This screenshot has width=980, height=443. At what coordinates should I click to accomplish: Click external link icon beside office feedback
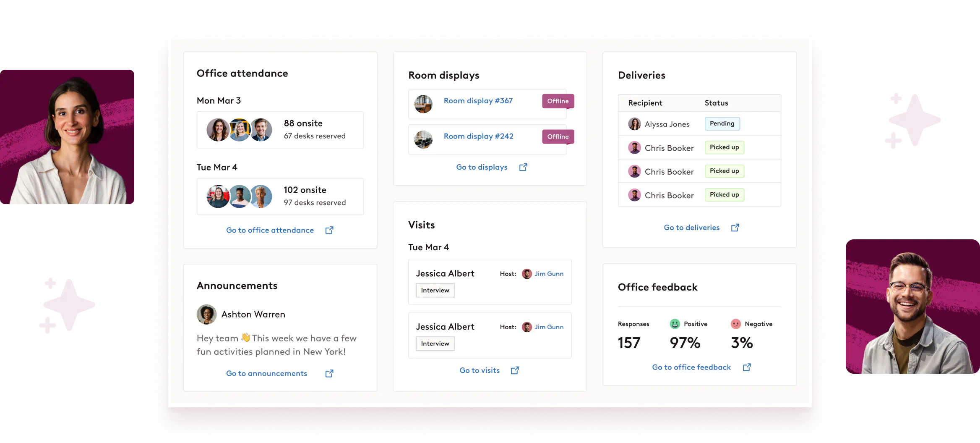(747, 367)
